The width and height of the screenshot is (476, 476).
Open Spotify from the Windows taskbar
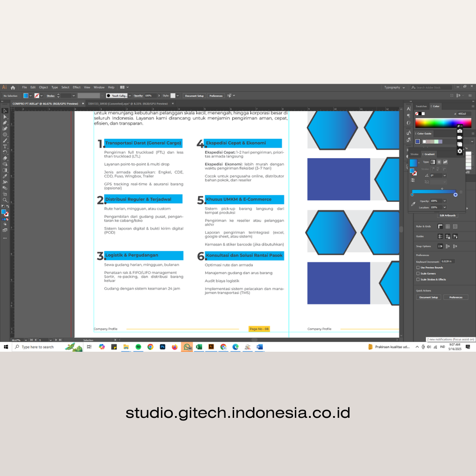point(138,347)
